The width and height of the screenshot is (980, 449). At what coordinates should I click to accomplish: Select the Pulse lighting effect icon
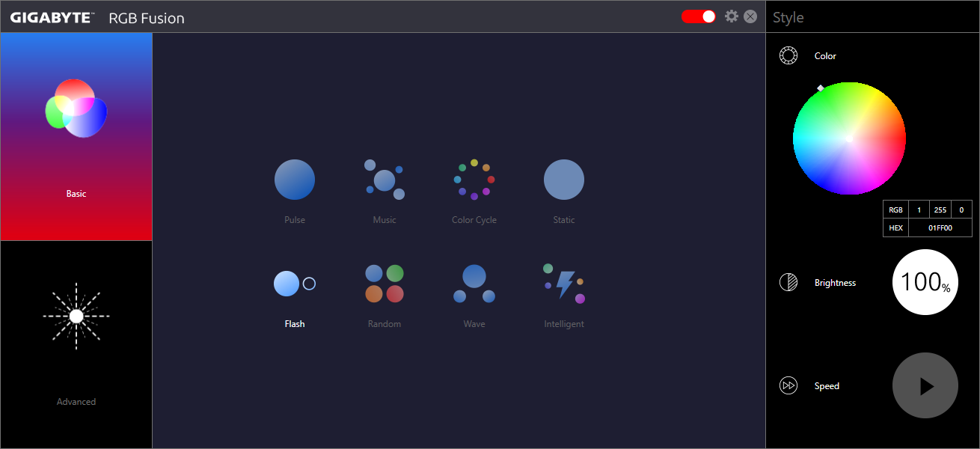[x=295, y=180]
